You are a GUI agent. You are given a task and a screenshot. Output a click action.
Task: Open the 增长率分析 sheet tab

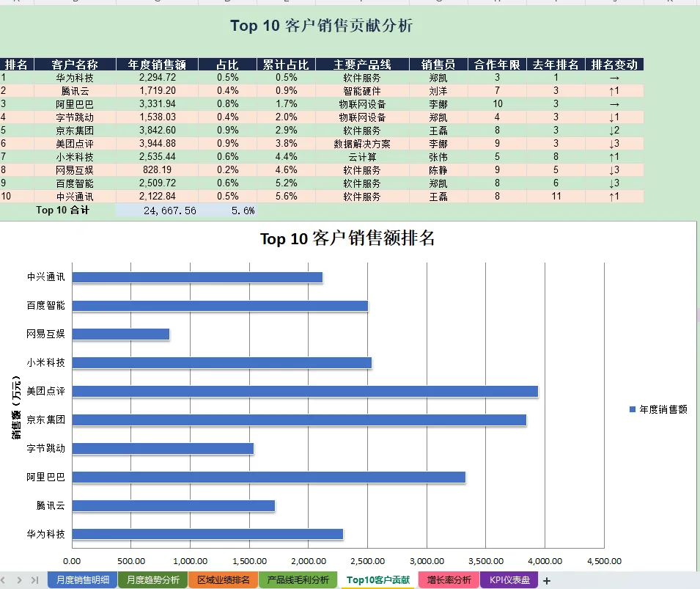(449, 580)
